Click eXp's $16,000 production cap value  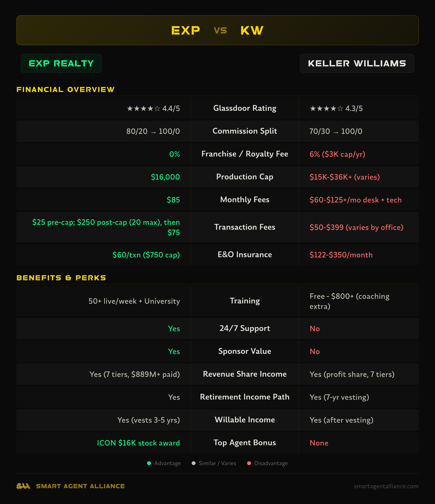[x=165, y=177]
